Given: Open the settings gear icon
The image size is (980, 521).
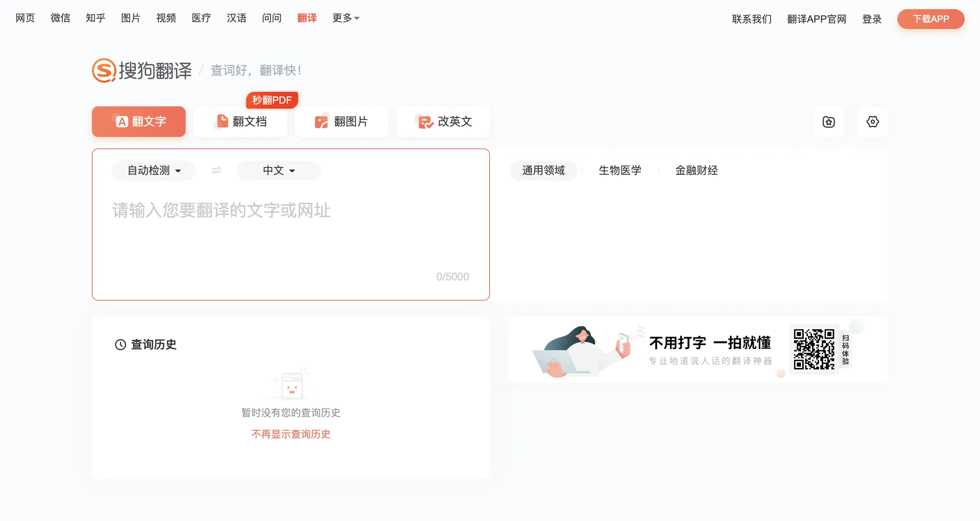Looking at the screenshot, I should pyautogui.click(x=872, y=122).
